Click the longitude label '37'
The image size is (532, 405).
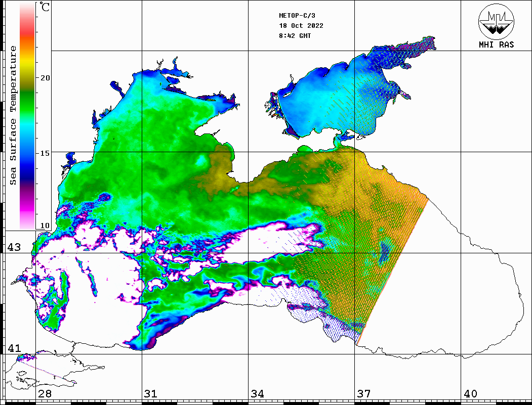[x=364, y=394]
